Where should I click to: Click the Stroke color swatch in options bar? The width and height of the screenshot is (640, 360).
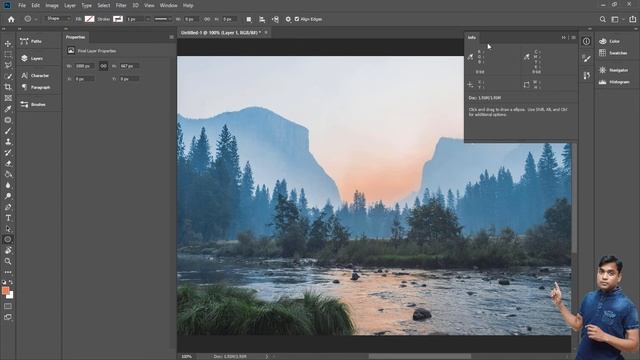(x=118, y=19)
